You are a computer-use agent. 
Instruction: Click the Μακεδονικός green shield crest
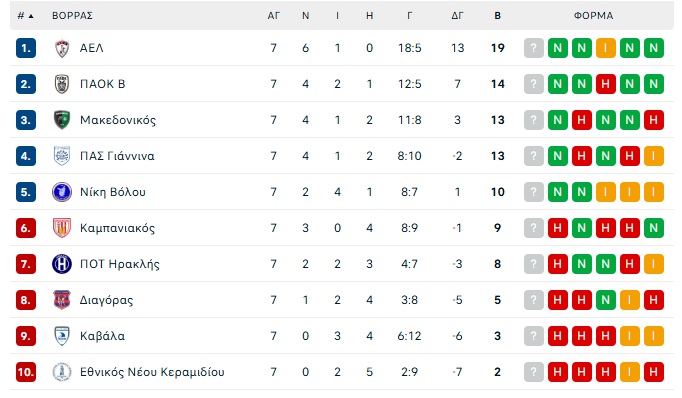(x=62, y=120)
